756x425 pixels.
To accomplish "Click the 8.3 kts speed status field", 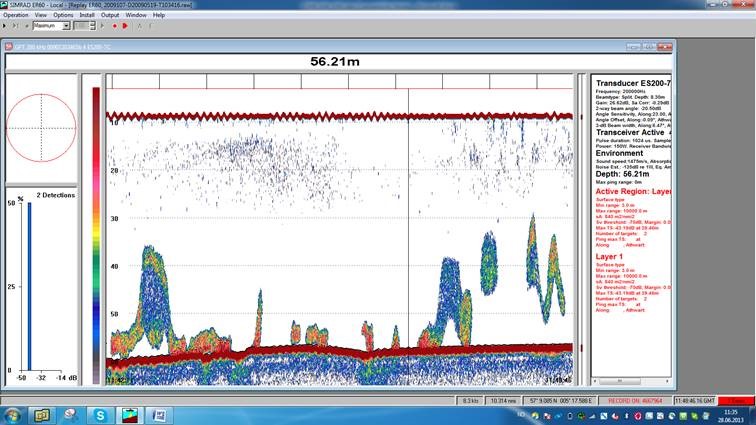I will 470,400.
